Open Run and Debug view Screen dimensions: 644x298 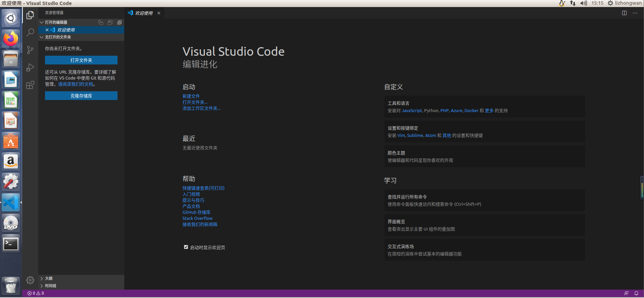[30, 67]
